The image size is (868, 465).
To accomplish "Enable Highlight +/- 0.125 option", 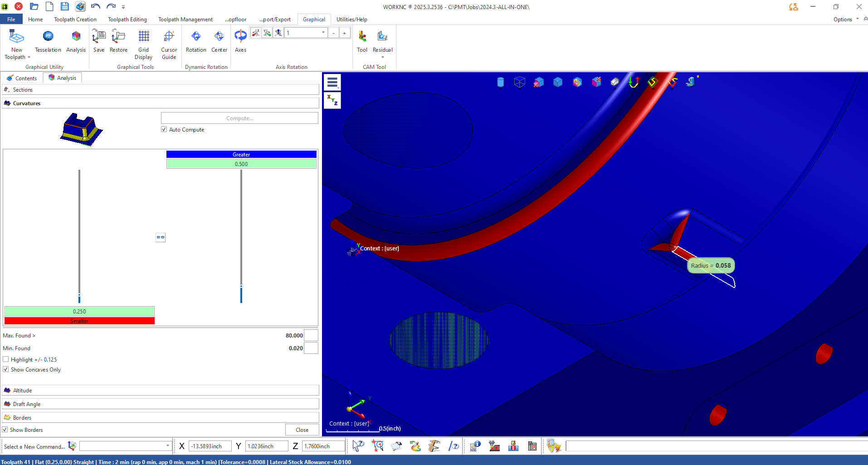I will (6, 359).
